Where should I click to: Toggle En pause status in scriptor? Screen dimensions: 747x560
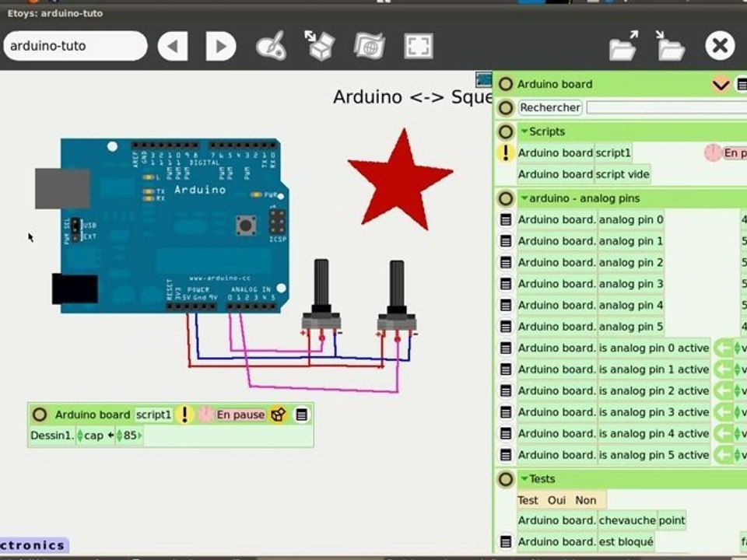240,415
